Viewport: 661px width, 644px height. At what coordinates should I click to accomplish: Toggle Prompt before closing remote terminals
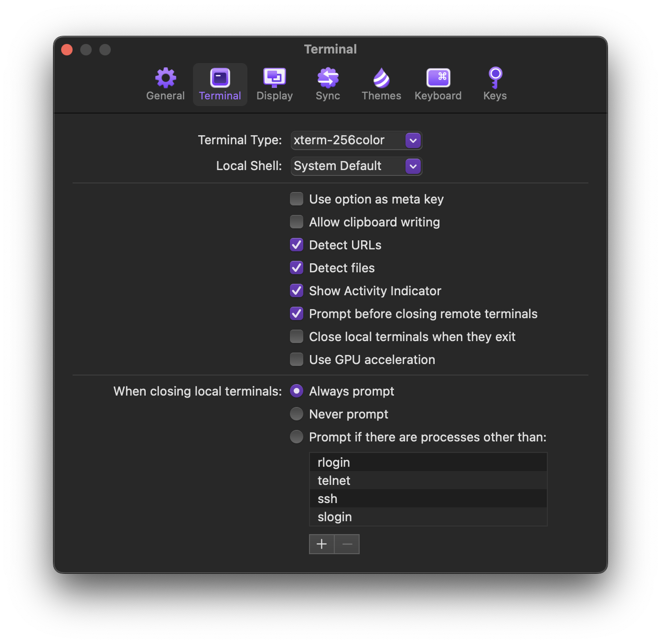tap(297, 313)
